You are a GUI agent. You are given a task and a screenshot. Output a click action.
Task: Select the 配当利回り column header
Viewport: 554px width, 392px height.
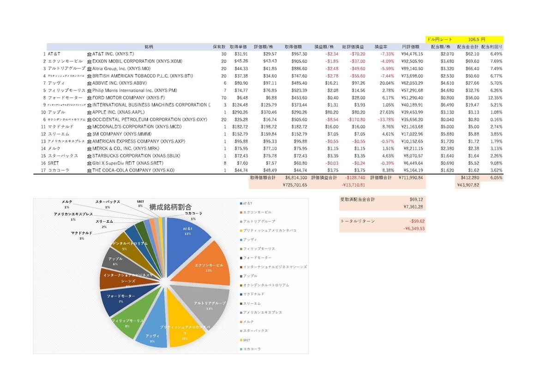click(492, 47)
